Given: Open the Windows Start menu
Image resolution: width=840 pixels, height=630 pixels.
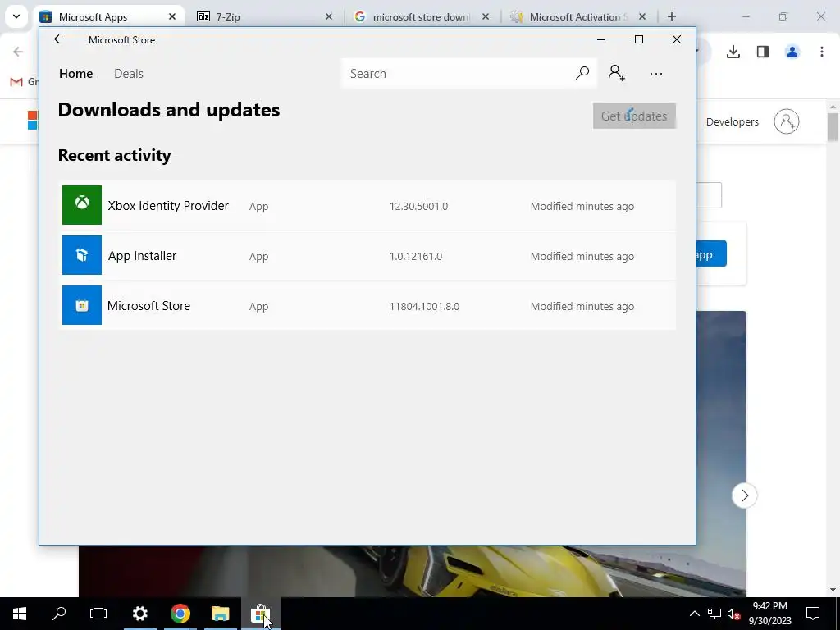Looking at the screenshot, I should [x=20, y=614].
